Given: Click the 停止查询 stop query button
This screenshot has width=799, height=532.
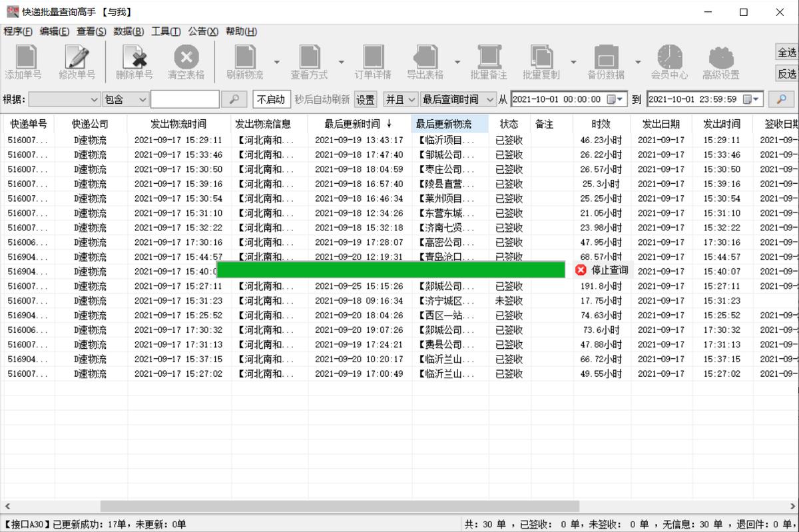Looking at the screenshot, I should [x=603, y=270].
